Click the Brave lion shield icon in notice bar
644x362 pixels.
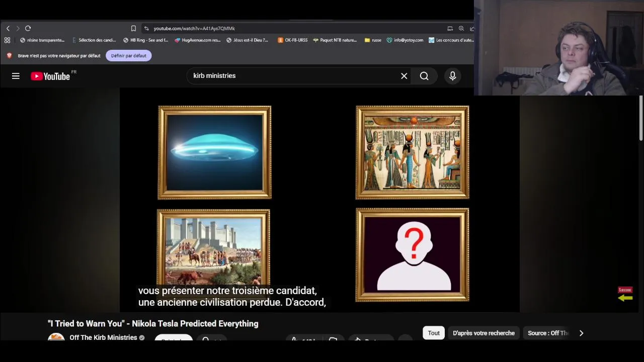(x=9, y=56)
